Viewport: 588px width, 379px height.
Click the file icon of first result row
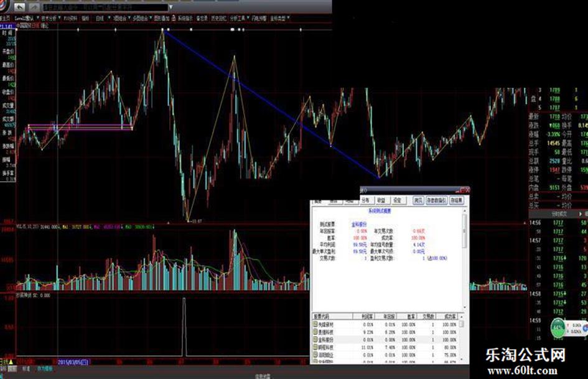315,324
